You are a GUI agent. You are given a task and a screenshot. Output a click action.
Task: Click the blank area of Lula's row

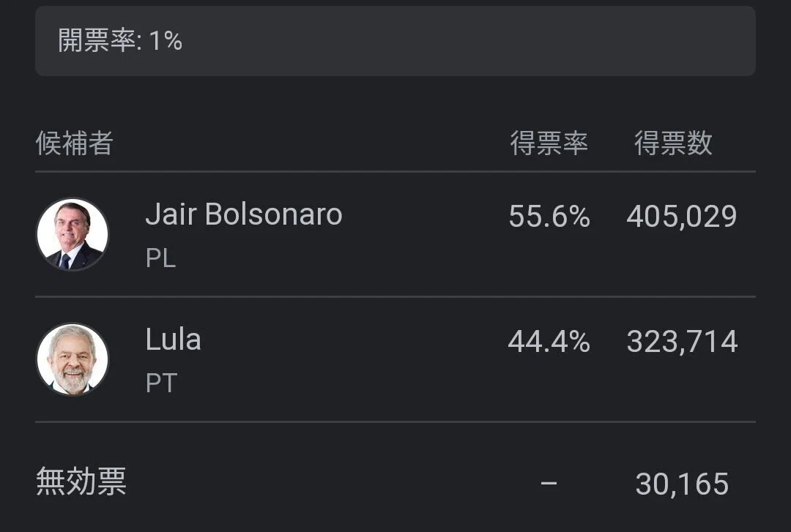(x=353, y=359)
